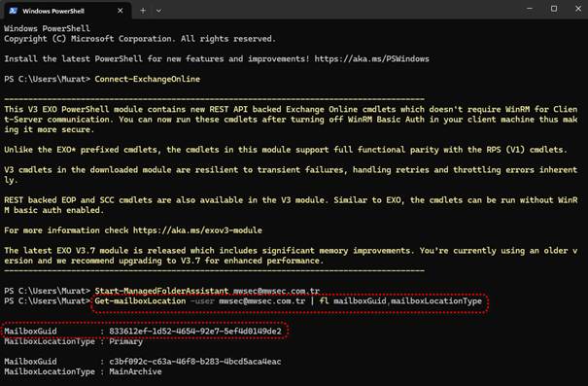Click the -user parameter text

[202, 300]
